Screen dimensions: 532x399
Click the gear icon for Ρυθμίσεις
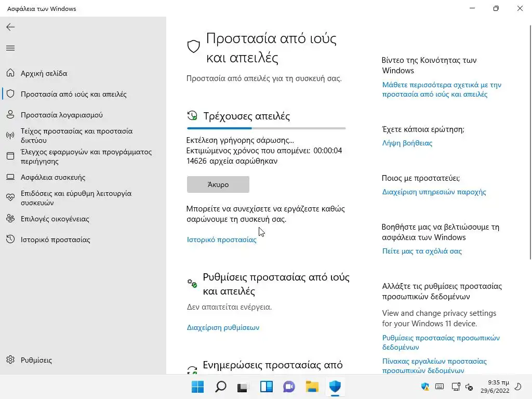point(10,360)
